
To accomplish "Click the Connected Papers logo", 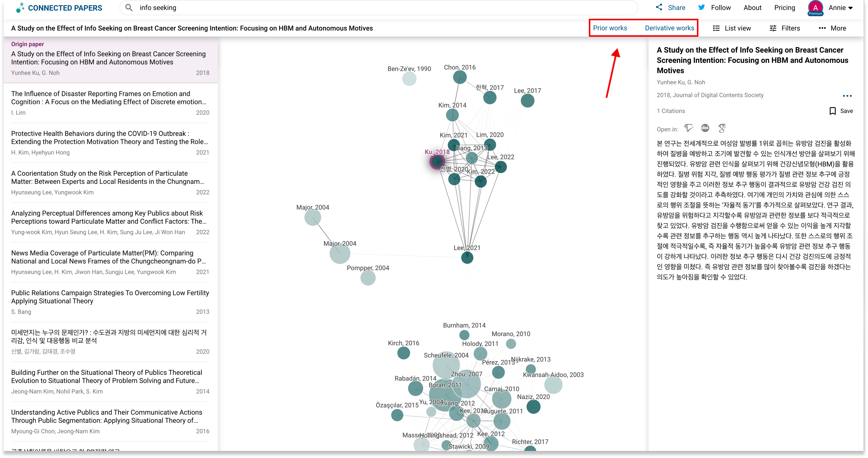I will (x=59, y=8).
